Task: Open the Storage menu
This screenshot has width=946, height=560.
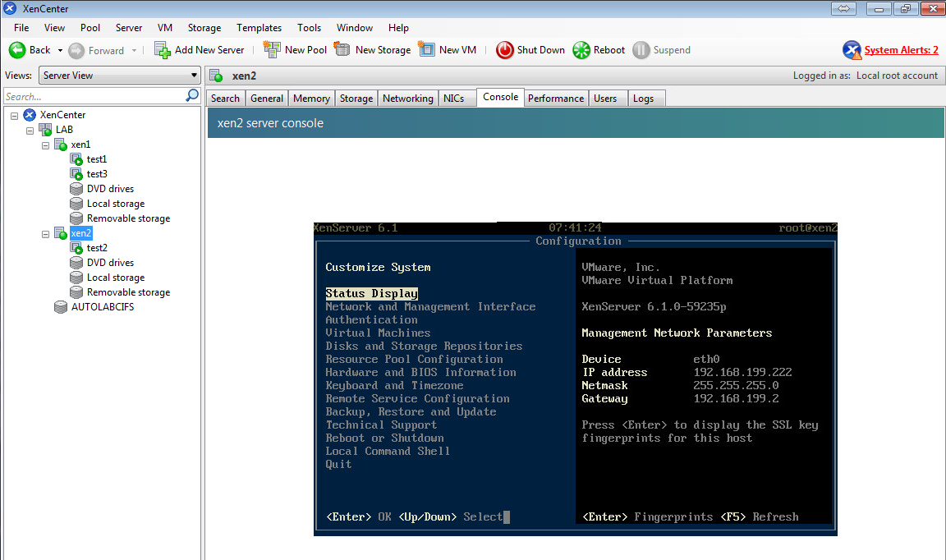Action: coord(204,28)
